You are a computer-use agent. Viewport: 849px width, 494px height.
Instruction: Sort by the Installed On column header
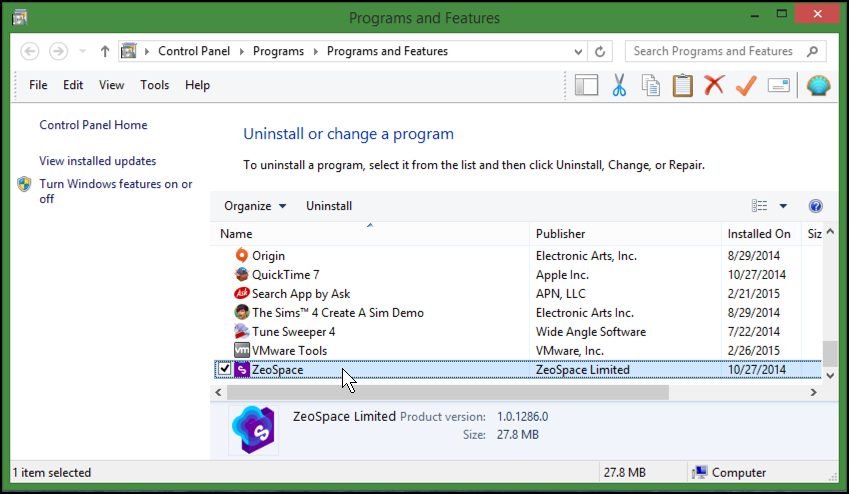(761, 234)
